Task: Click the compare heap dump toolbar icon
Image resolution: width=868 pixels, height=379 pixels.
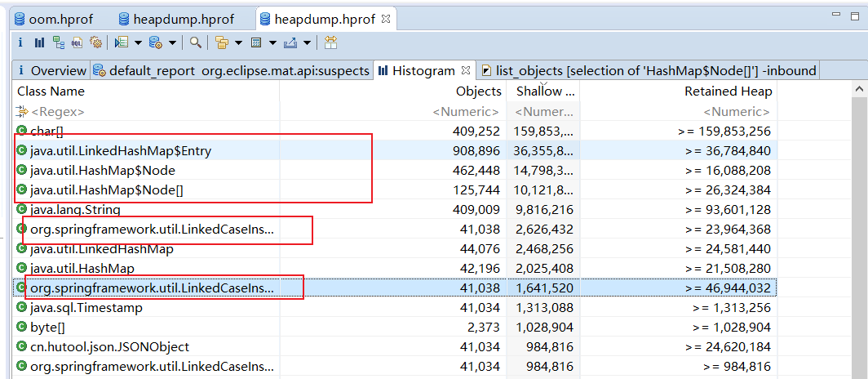Action: click(x=330, y=42)
